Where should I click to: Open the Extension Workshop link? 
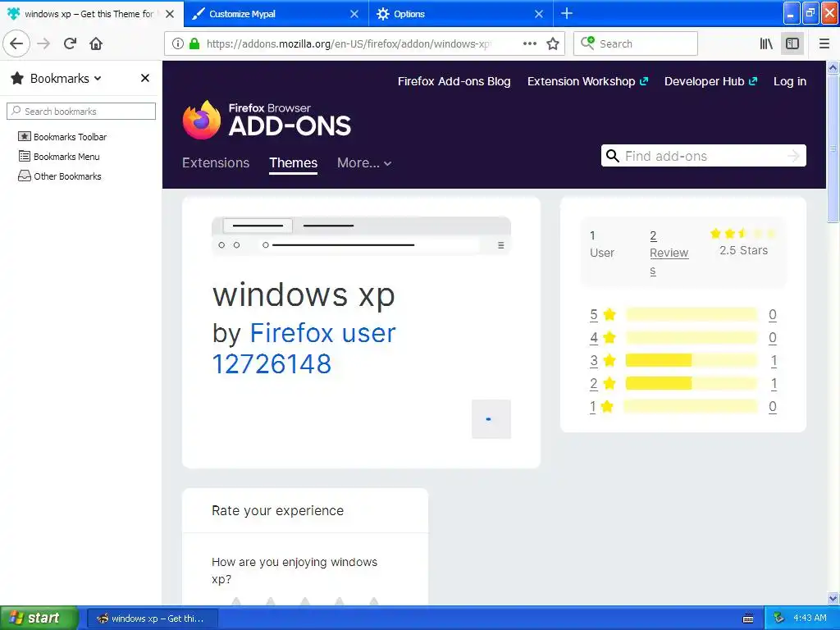pos(587,81)
